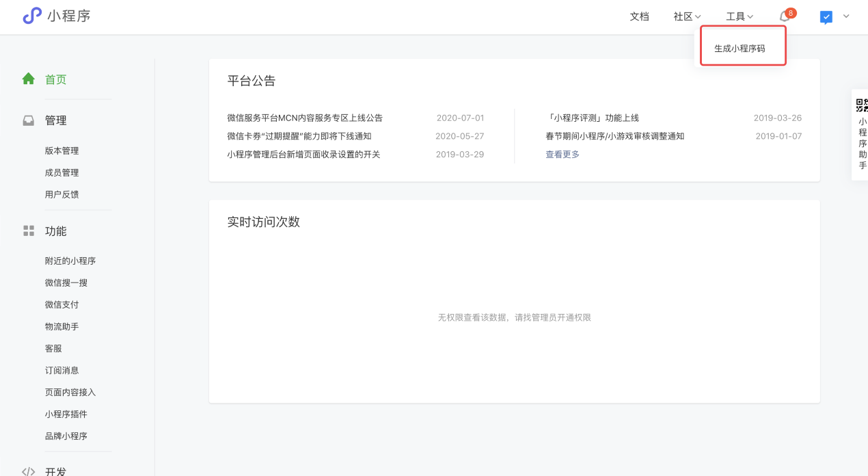Viewport: 868px width, 476px height.
Task: Open 订阅消息 in the sidebar
Action: [62, 370]
